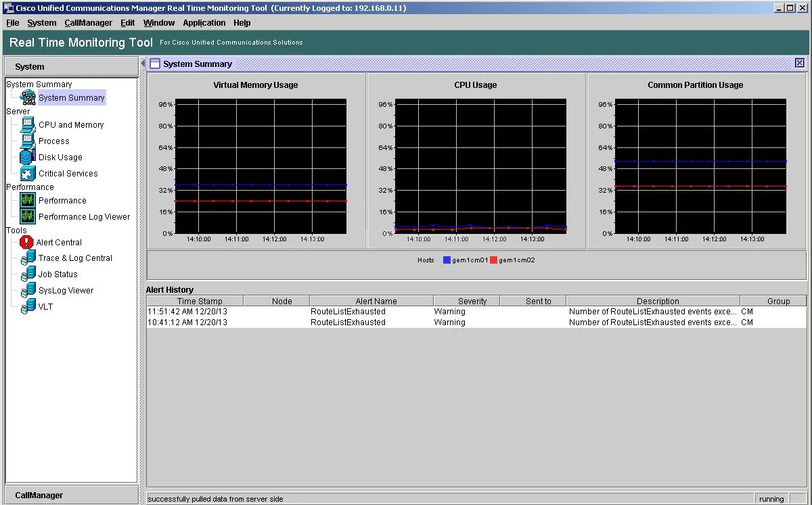The height and width of the screenshot is (505, 812).
Task: Click the running status indicator
Action: click(x=771, y=499)
